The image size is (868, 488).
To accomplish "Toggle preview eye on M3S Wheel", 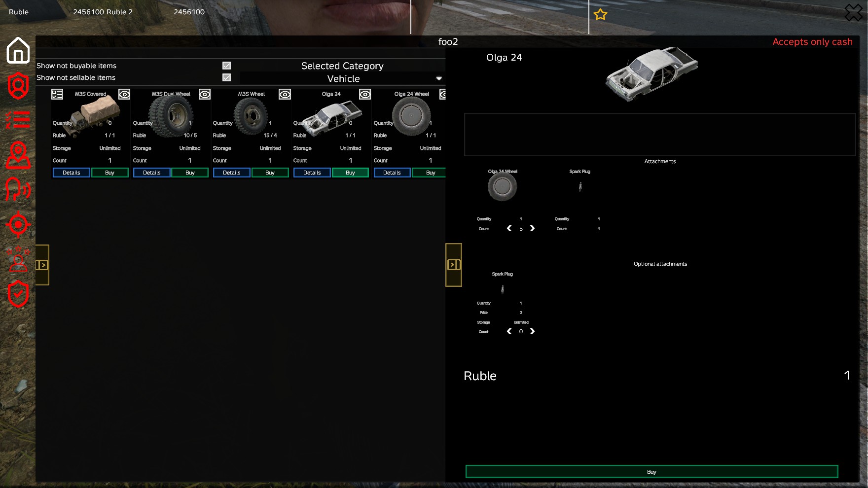I will click(x=285, y=94).
